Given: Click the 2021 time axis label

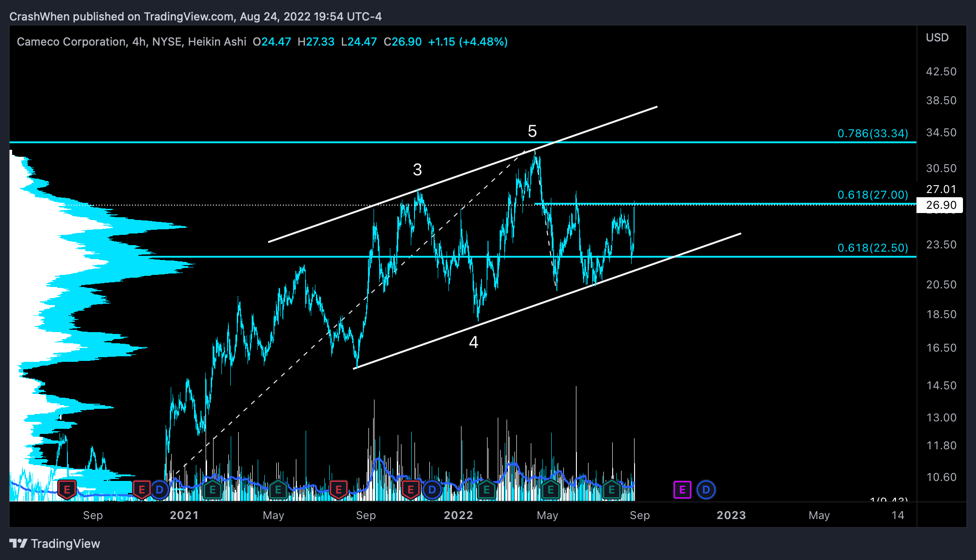Looking at the screenshot, I should pyautogui.click(x=184, y=515).
